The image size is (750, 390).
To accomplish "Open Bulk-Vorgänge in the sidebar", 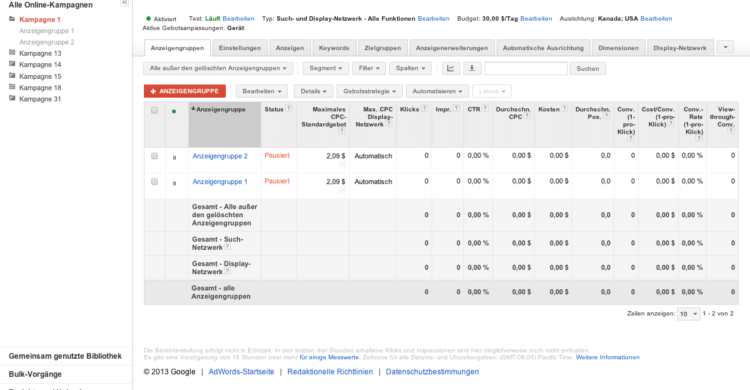I will pos(35,374).
